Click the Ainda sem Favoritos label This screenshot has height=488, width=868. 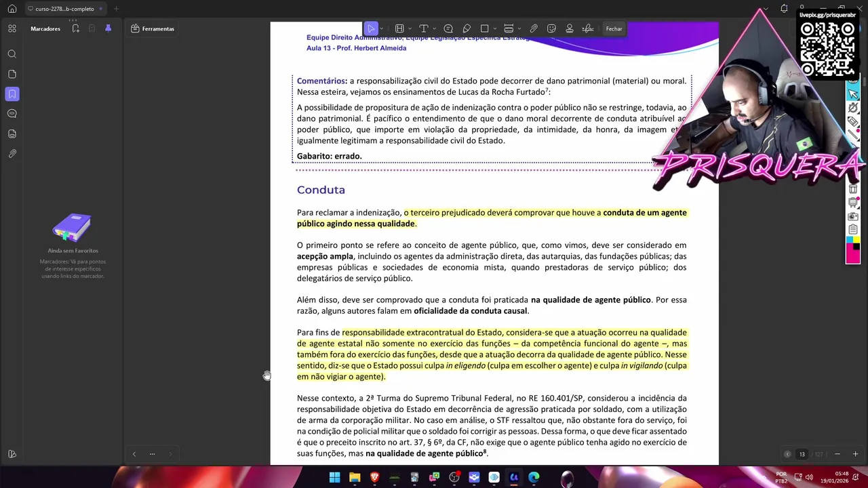coord(73,251)
